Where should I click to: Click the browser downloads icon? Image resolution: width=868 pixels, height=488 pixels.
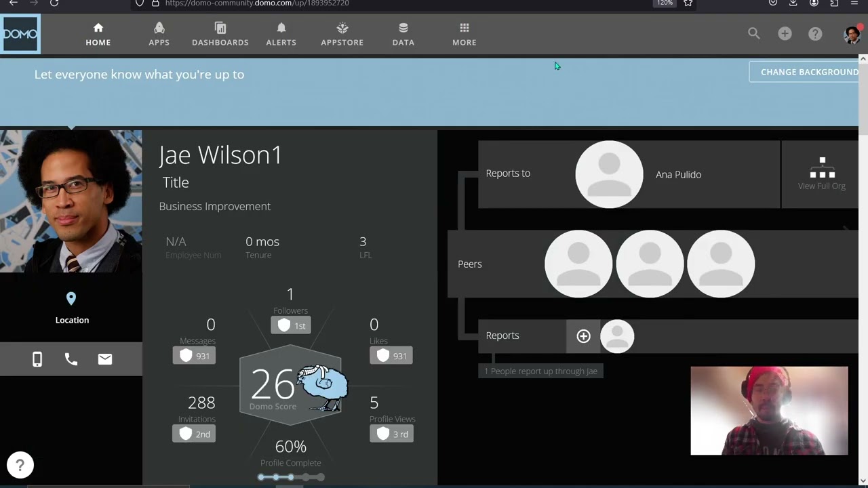coord(793,3)
